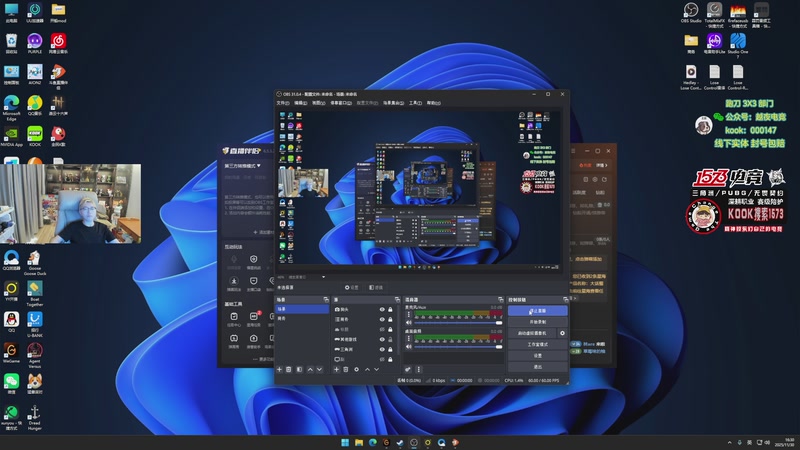Add a new scene with the plus icon in 场景 panel

pos(280,369)
